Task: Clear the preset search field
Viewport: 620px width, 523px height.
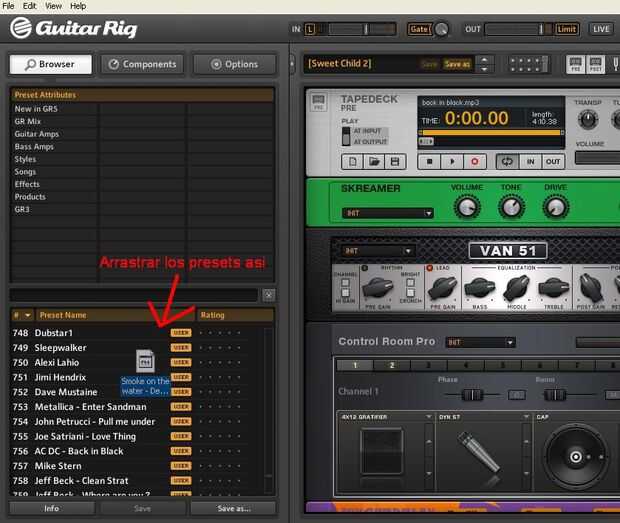Action: pyautogui.click(x=268, y=295)
